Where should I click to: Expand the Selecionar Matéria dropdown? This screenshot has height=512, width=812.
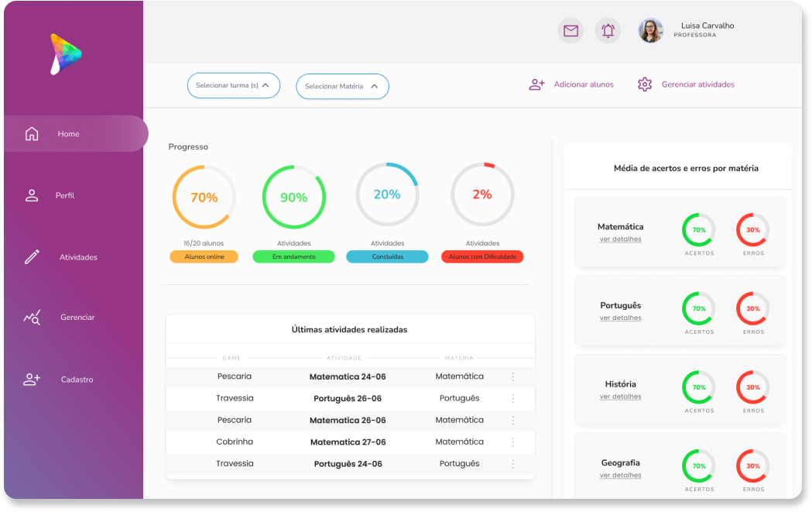342,86
